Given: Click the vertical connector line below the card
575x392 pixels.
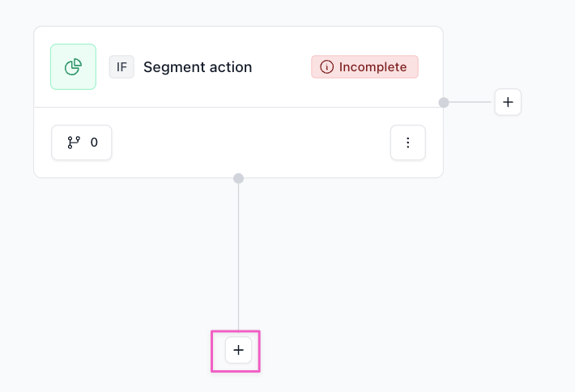Looking at the screenshot, I should [238, 259].
